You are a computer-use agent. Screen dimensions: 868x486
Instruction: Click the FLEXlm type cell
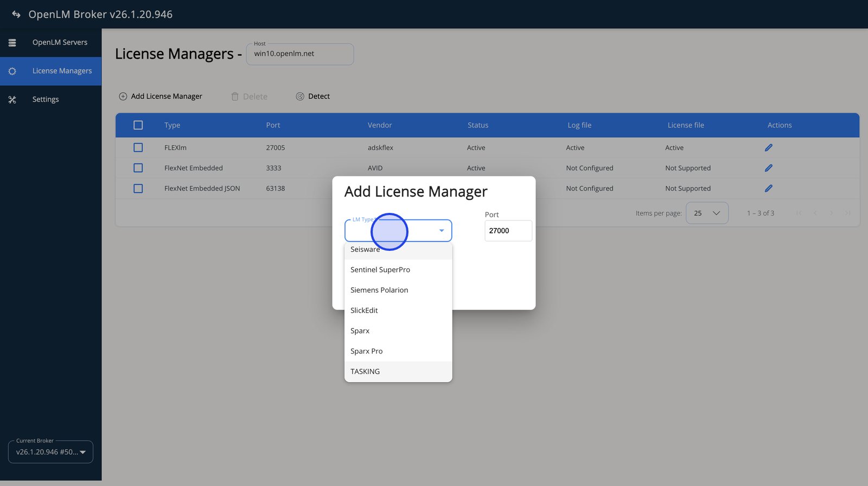click(175, 148)
